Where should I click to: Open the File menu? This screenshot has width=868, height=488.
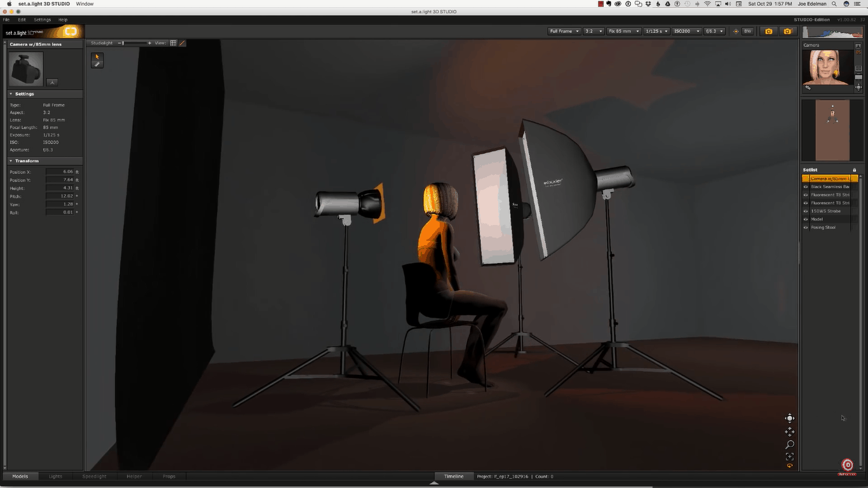(x=6, y=20)
